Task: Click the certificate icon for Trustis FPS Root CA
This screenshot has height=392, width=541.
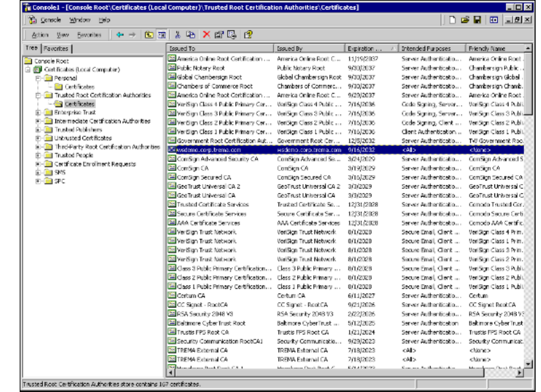Action: point(172,332)
